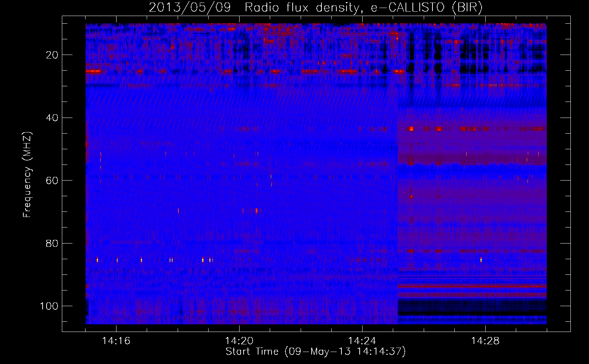Viewport: 589px width, 364px height.
Task: Click the 60 frequency tick label
Action: 52,181
